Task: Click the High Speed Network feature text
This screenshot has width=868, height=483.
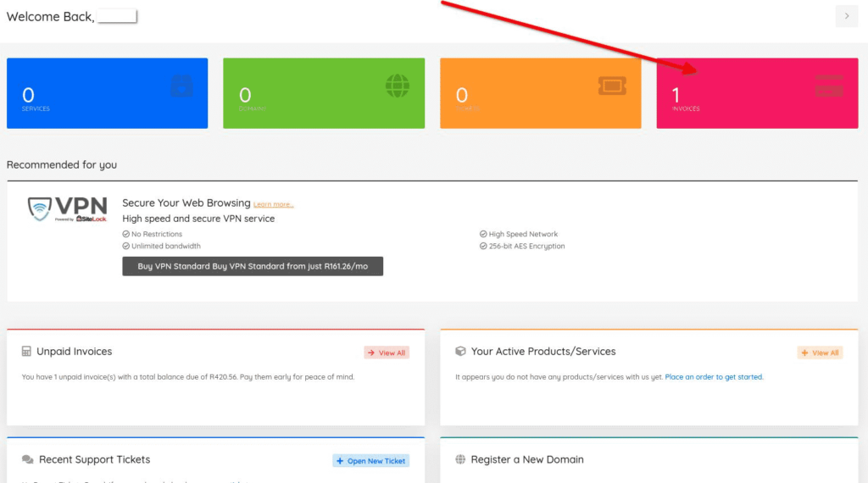Action: point(523,234)
